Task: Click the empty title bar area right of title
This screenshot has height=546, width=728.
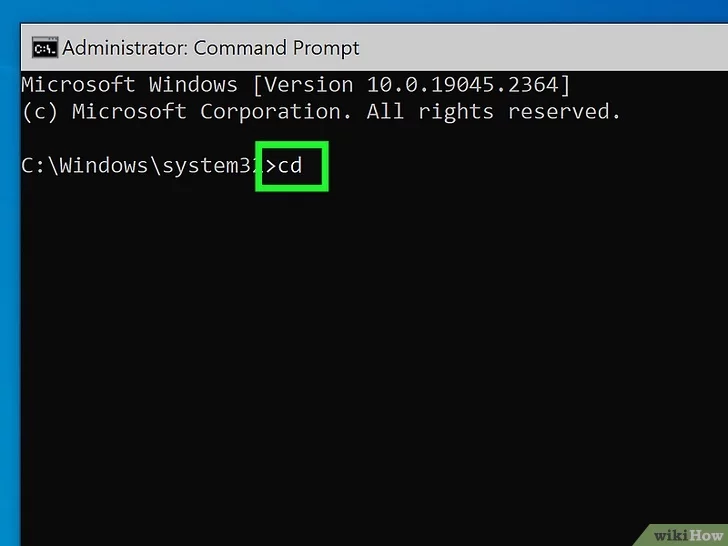Action: 543,48
